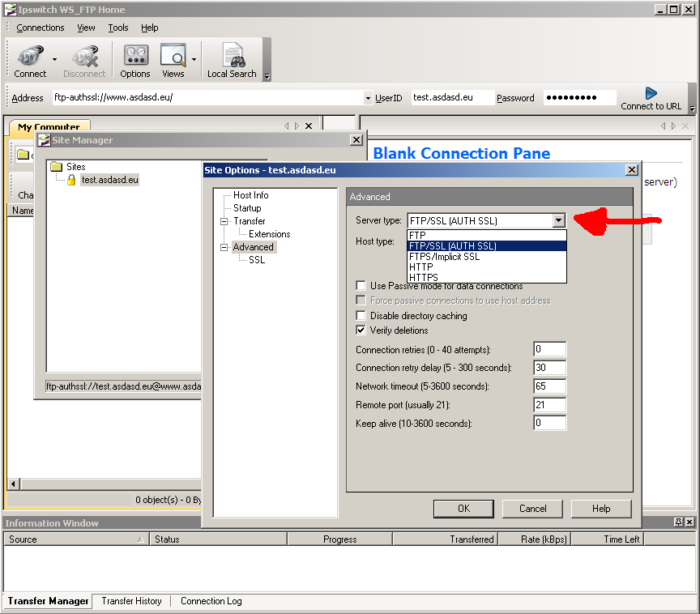Click the Views toolbar icon
The image size is (700, 614).
173,55
